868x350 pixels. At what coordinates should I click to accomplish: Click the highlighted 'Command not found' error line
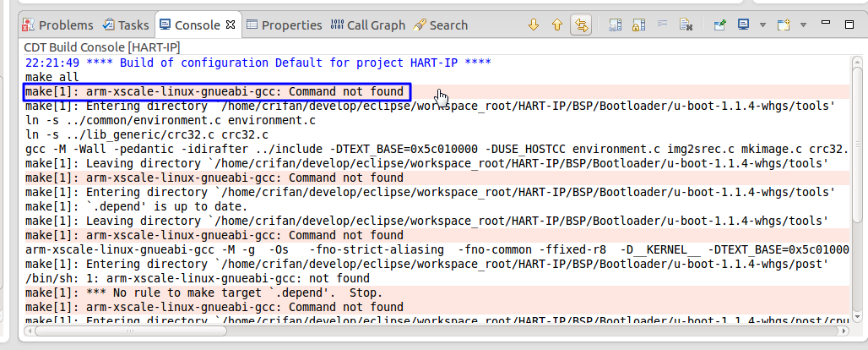(x=217, y=91)
